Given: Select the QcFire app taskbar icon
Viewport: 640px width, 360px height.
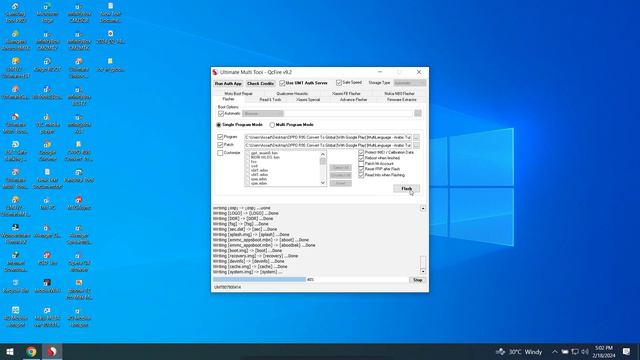Looking at the screenshot, I should click(x=52, y=351).
